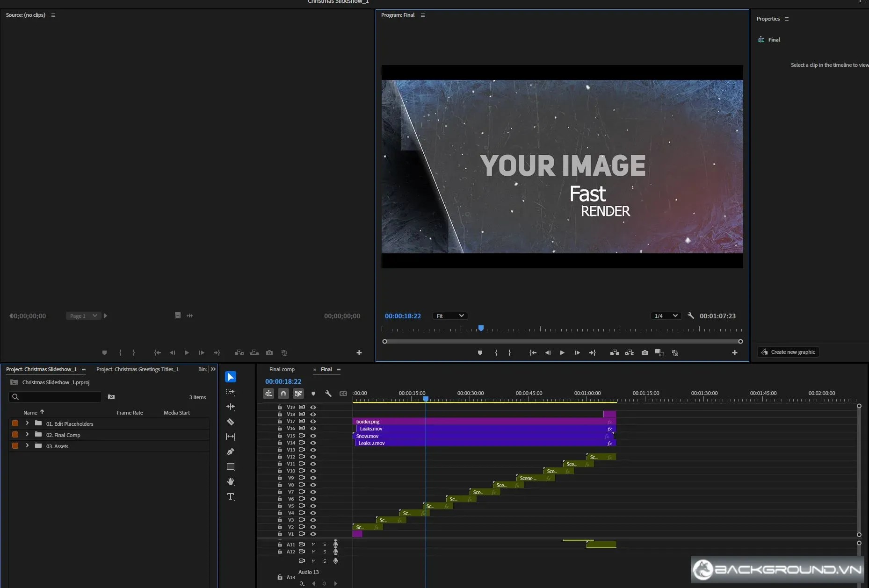This screenshot has height=588, width=869.
Task: Hide track V15 with eye icon
Action: (313, 436)
